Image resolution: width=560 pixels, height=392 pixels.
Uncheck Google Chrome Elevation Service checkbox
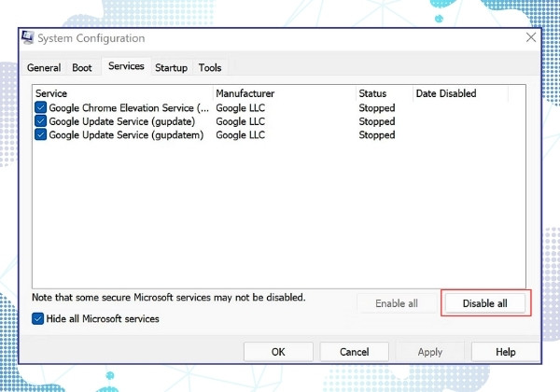click(x=41, y=107)
